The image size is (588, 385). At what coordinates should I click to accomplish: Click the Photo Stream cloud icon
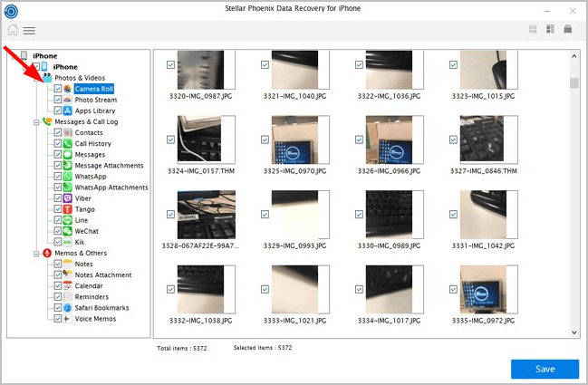pyautogui.click(x=68, y=100)
